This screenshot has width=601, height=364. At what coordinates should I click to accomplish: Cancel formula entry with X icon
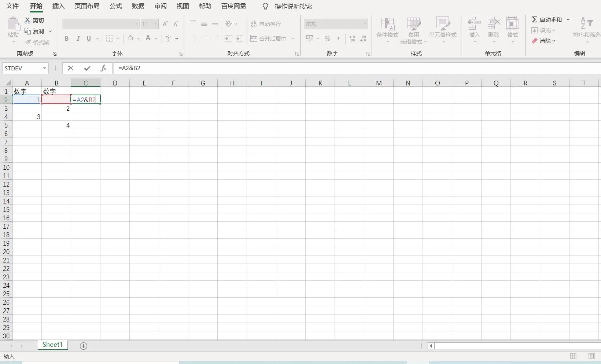pos(71,68)
